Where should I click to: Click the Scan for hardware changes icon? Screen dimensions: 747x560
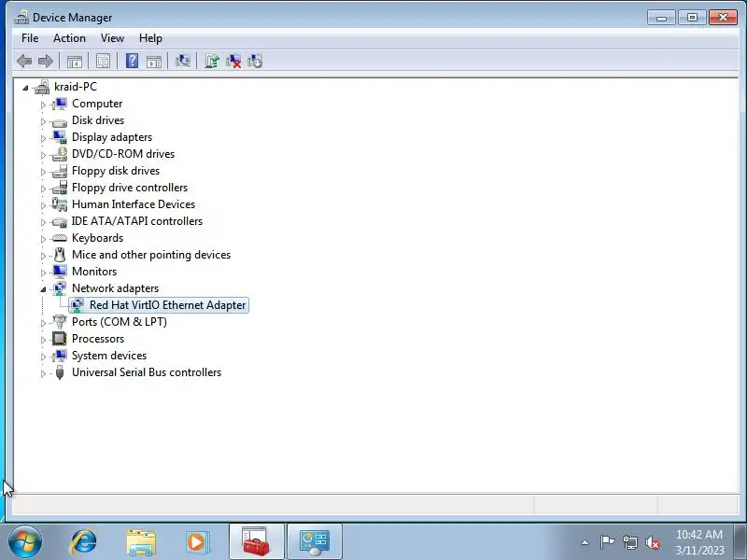[182, 61]
